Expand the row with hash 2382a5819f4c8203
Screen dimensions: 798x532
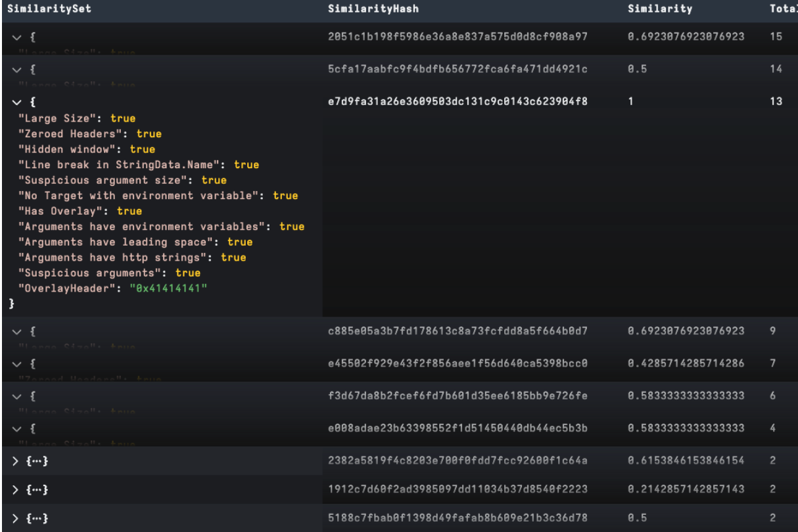point(16,462)
